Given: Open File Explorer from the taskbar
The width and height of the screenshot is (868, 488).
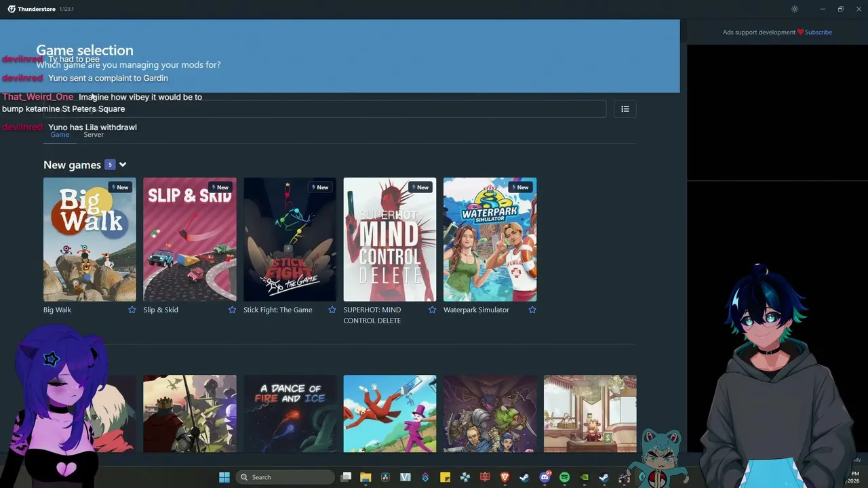Looking at the screenshot, I should tap(366, 477).
